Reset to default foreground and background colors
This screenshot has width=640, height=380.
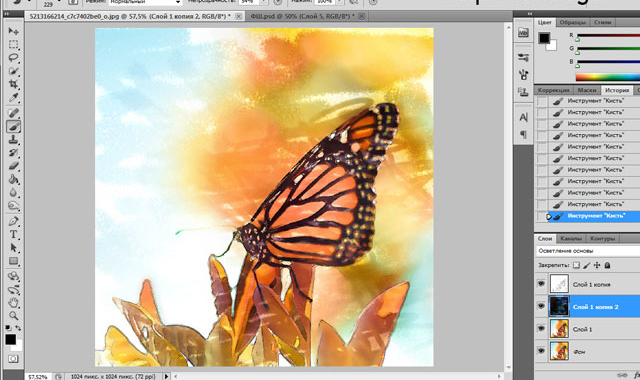point(8,328)
